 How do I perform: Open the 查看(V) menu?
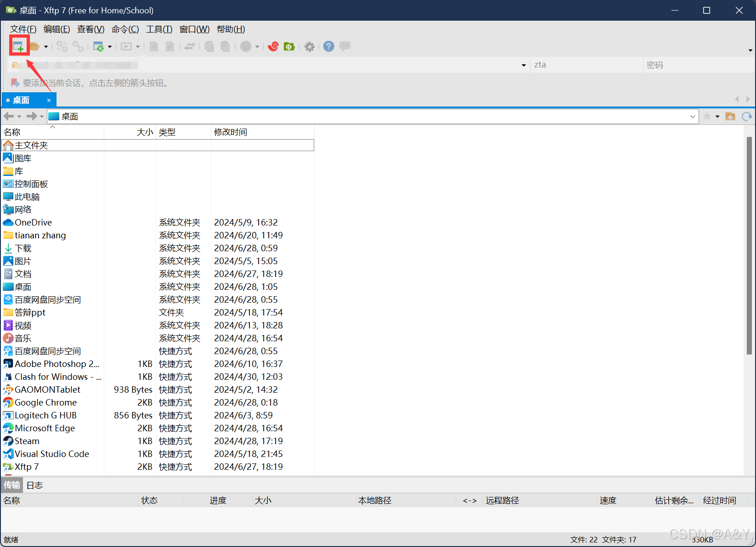coord(90,29)
